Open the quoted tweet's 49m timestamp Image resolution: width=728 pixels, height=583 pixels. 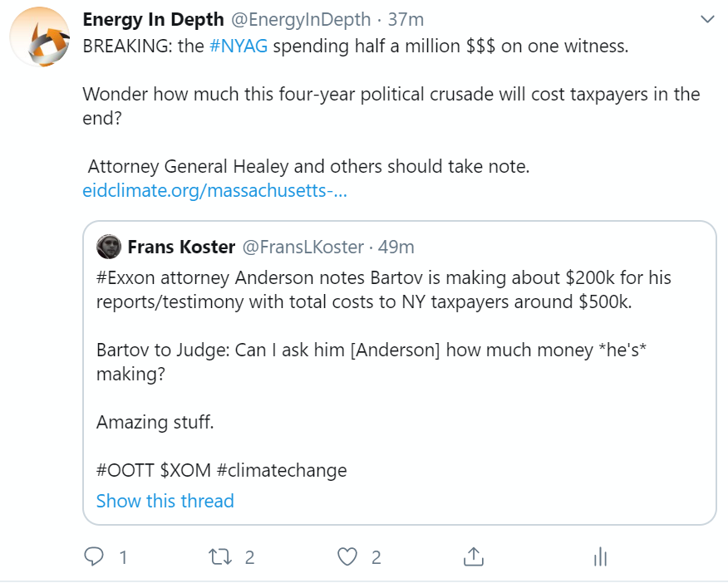[396, 247]
